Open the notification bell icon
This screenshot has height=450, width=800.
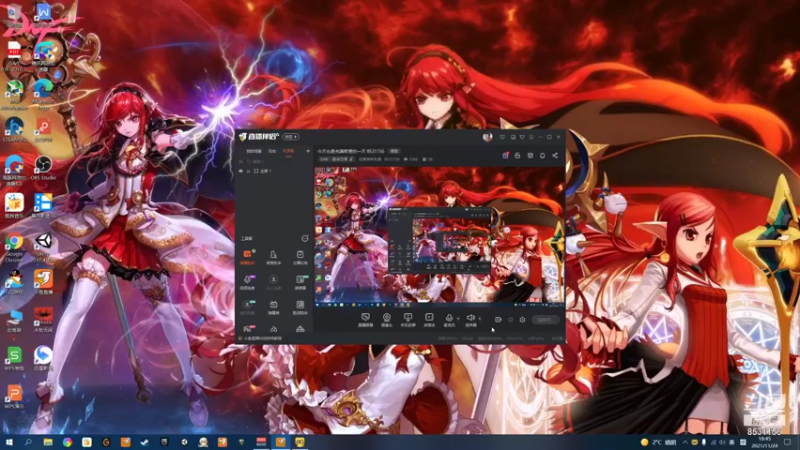tap(542, 155)
